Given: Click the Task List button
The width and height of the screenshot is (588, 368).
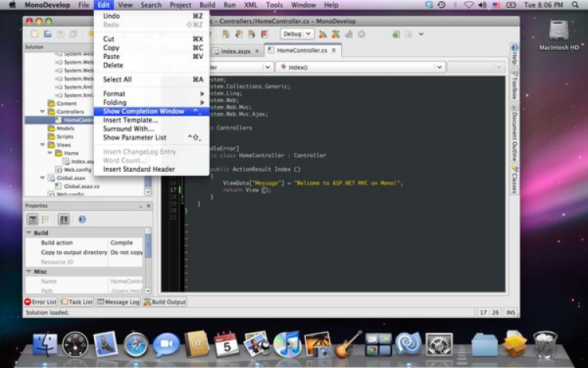Looking at the screenshot, I should (x=77, y=301).
